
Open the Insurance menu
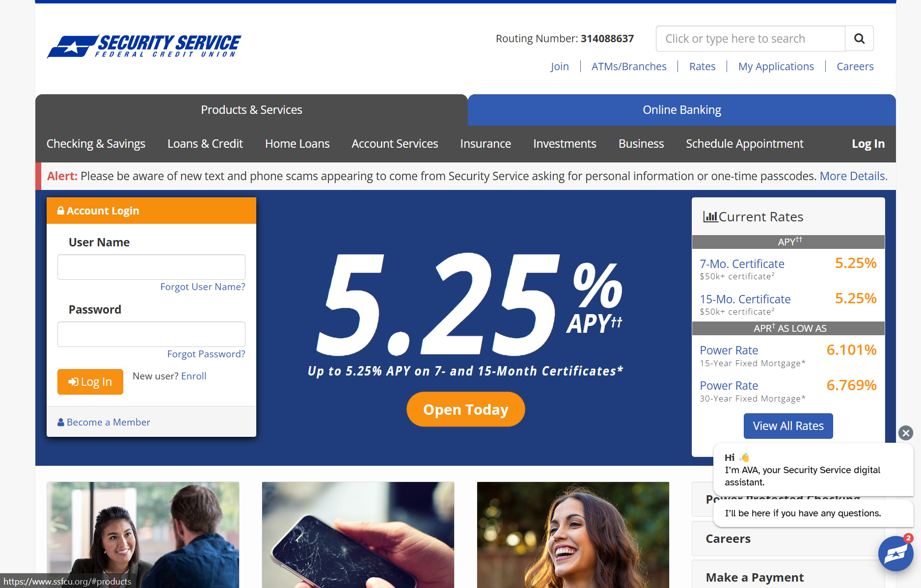click(486, 144)
